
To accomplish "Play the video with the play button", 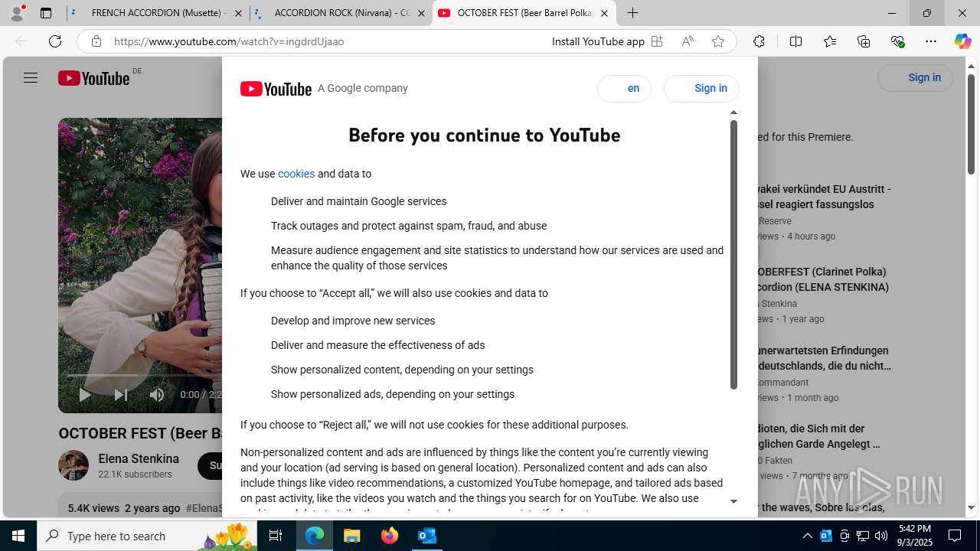I will coord(85,395).
